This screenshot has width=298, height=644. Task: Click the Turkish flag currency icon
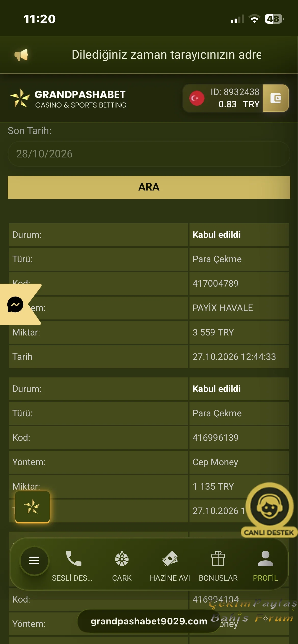pos(197,98)
